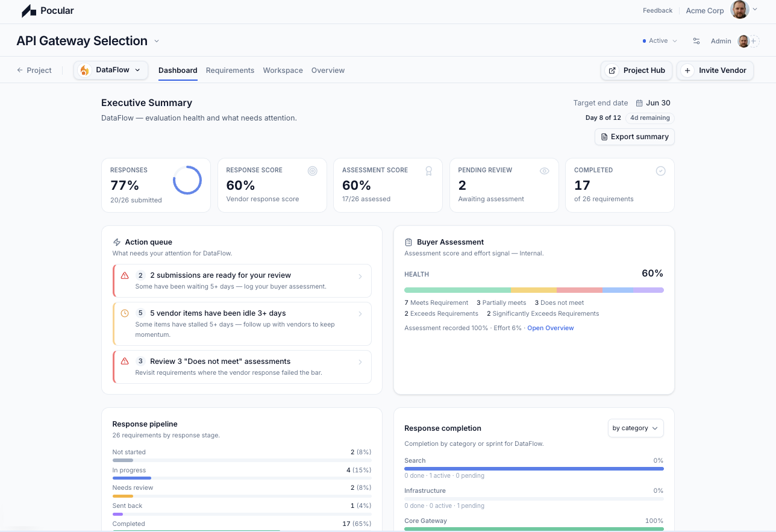
Task: Expand the account menu chevron near avatar
Action: point(756,9)
